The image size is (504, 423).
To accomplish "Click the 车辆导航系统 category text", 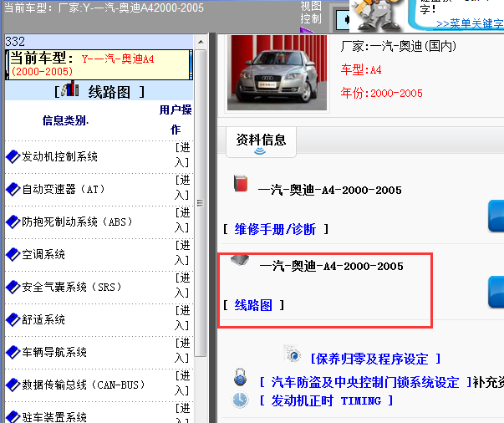I will tap(54, 352).
